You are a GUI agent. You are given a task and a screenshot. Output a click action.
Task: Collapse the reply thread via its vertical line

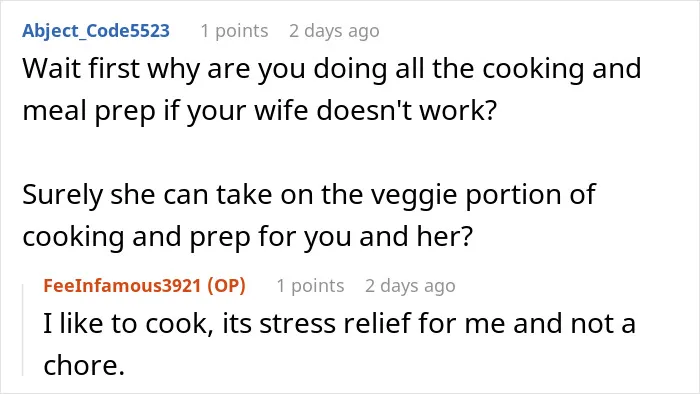(x=23, y=329)
